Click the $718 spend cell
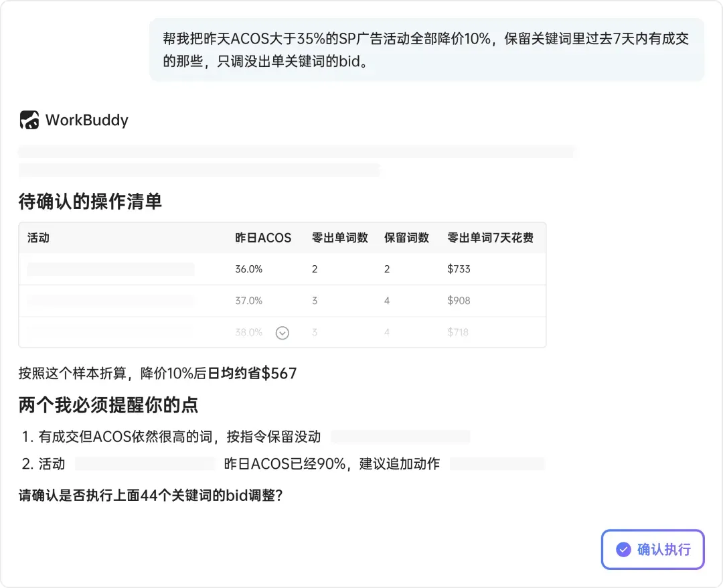This screenshot has width=723, height=588. click(x=458, y=332)
